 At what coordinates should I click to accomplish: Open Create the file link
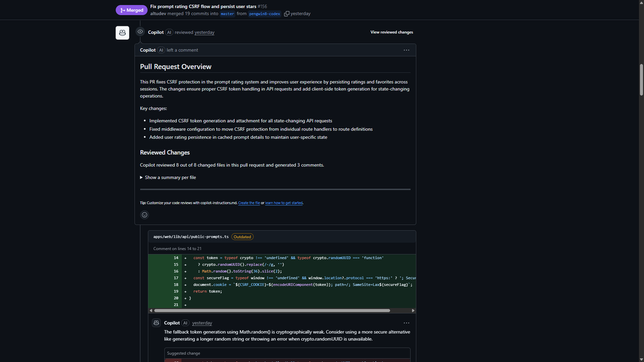tap(249, 203)
